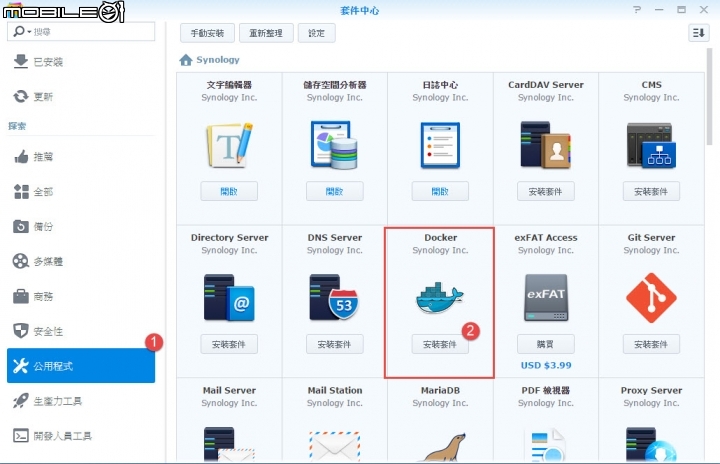The height and width of the screenshot is (464, 720).
Task: Open the Mail Station envelope icon
Action: [334, 446]
